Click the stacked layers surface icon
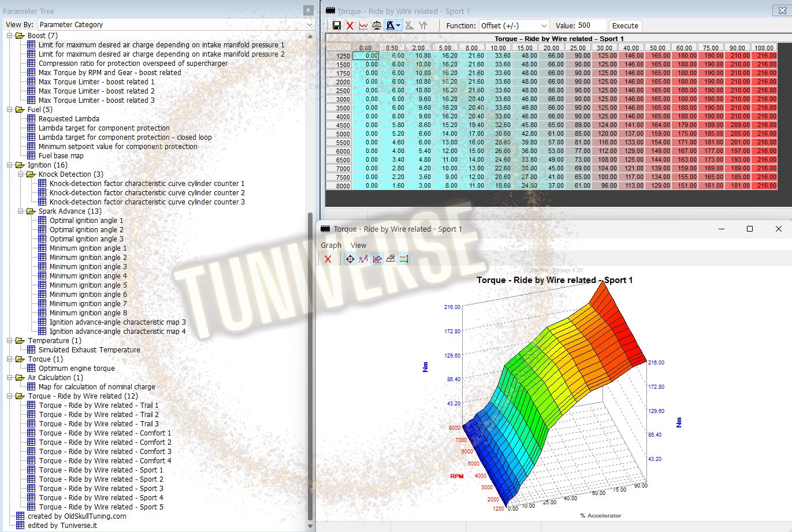Image resolution: width=792 pixels, height=532 pixels. (x=391, y=259)
